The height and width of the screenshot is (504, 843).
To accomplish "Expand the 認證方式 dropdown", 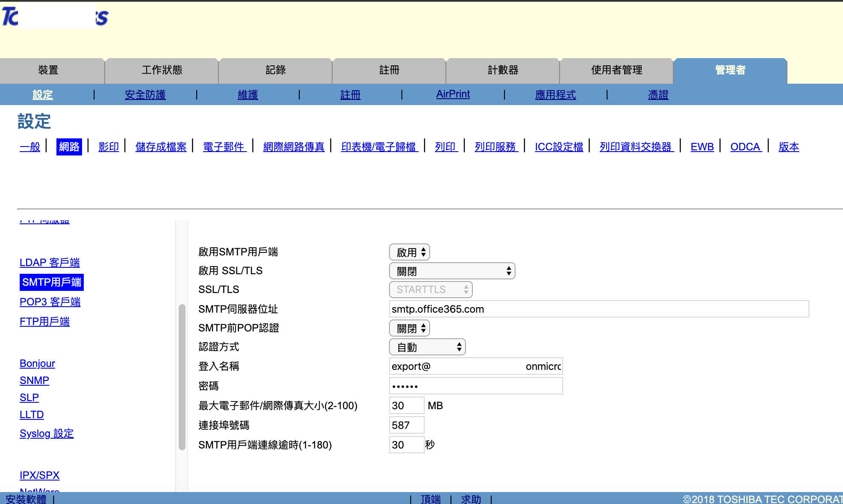I will tap(427, 347).
